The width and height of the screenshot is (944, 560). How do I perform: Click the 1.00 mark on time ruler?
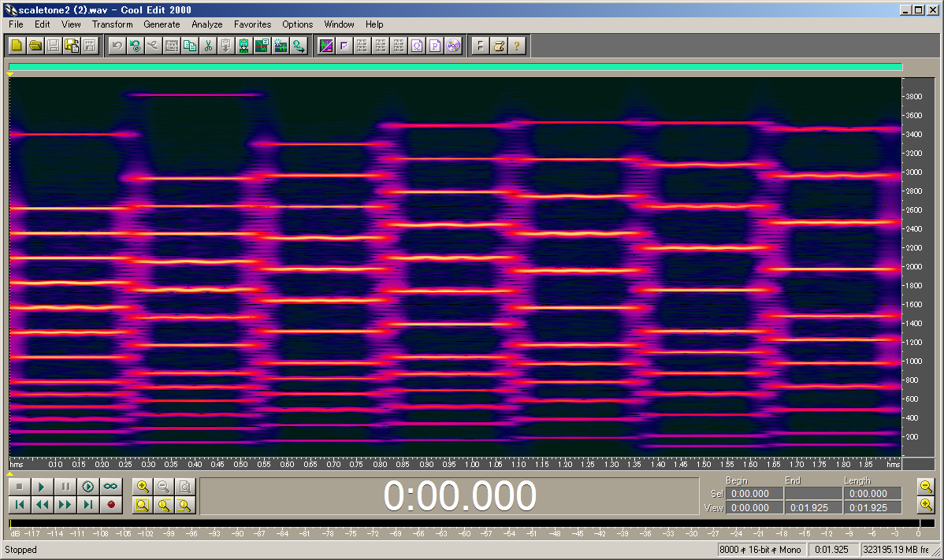[472, 464]
